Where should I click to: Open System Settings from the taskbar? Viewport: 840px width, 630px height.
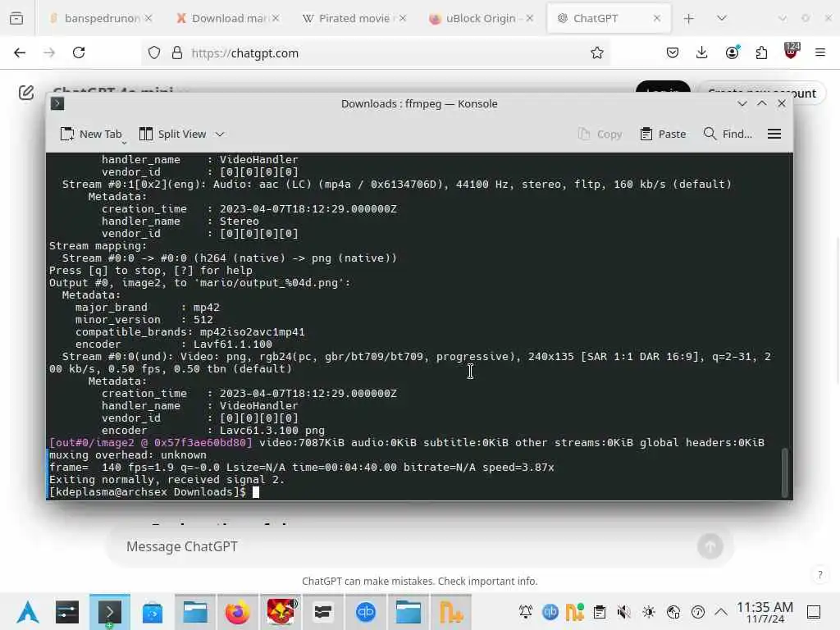click(67, 612)
